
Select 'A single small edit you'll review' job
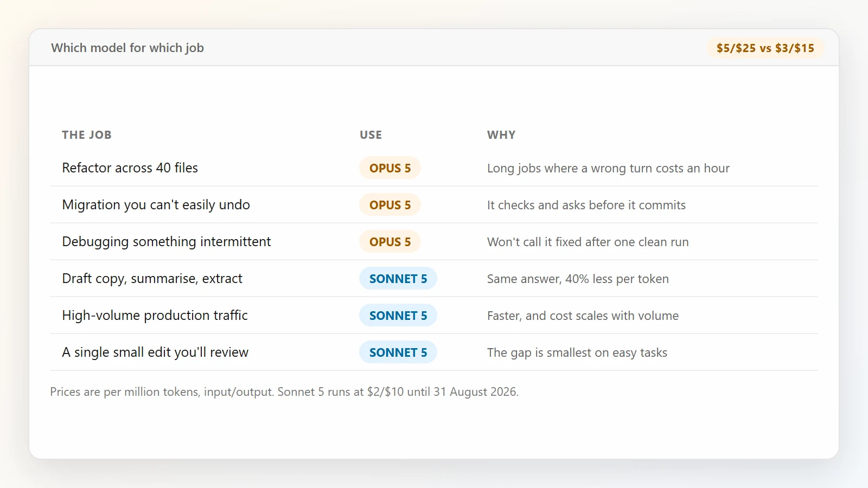pyautogui.click(x=155, y=352)
